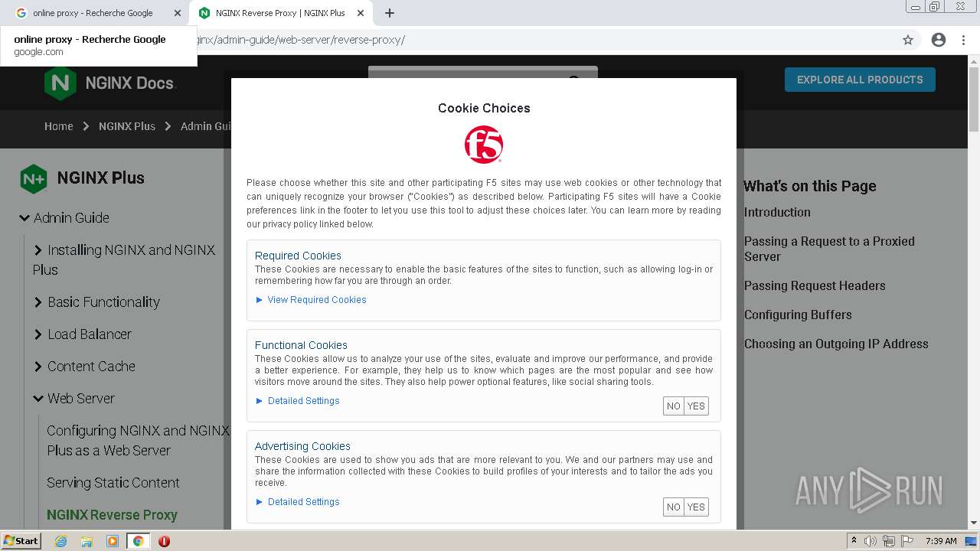
Task: Select YES for Functional Cookies
Action: tap(696, 406)
